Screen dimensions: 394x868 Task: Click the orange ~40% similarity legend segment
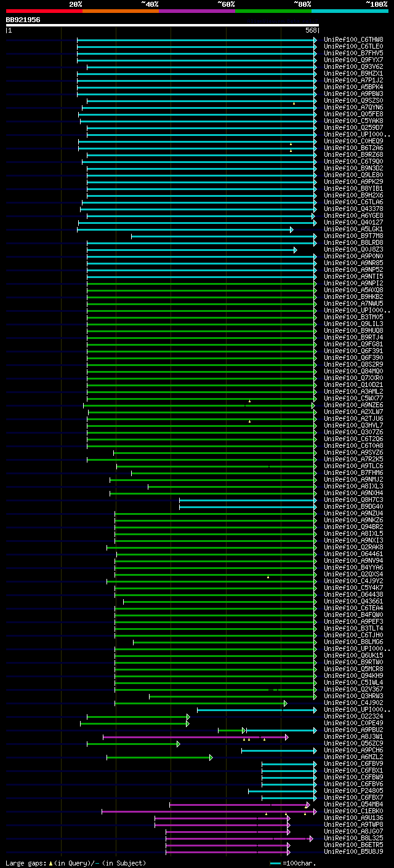tap(120, 11)
